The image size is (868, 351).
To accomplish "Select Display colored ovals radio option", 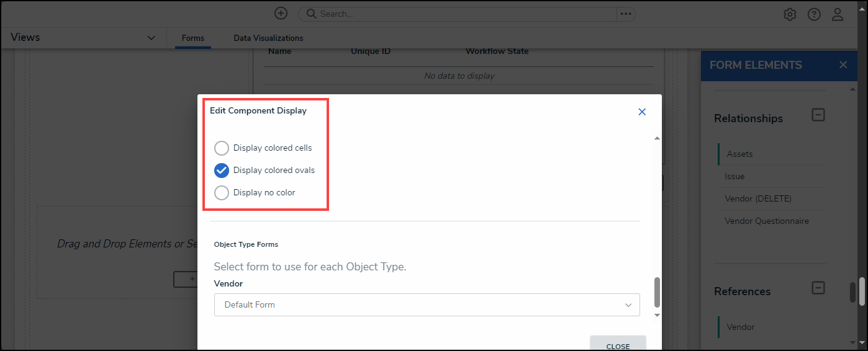I will 222,171.
